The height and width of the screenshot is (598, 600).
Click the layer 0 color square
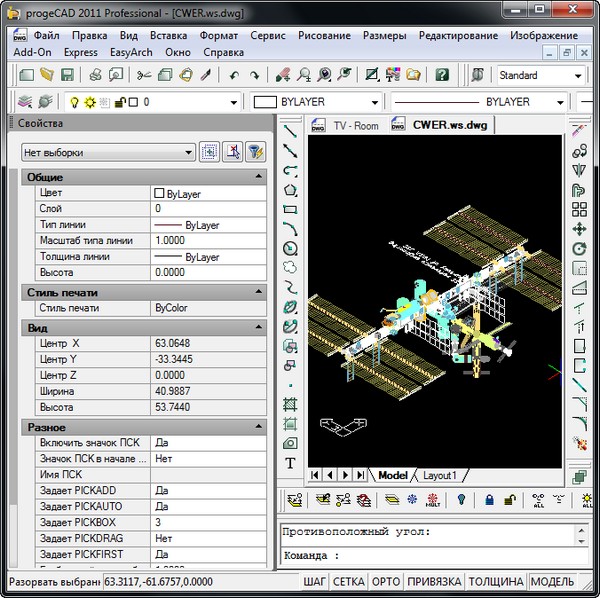(x=134, y=102)
